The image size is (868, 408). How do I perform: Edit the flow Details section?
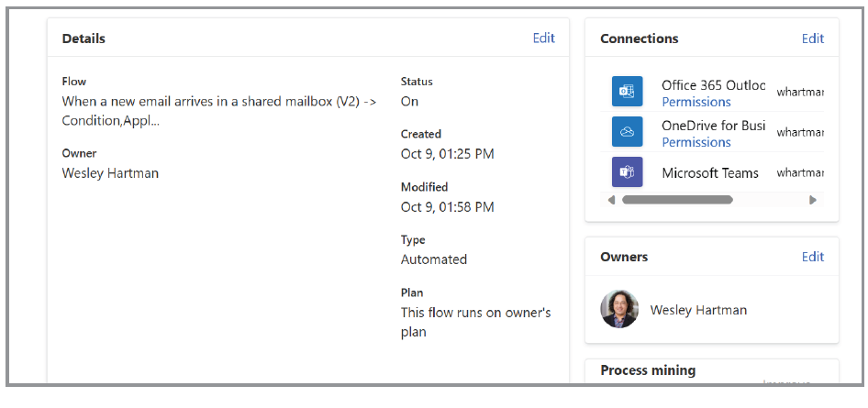[x=543, y=39]
